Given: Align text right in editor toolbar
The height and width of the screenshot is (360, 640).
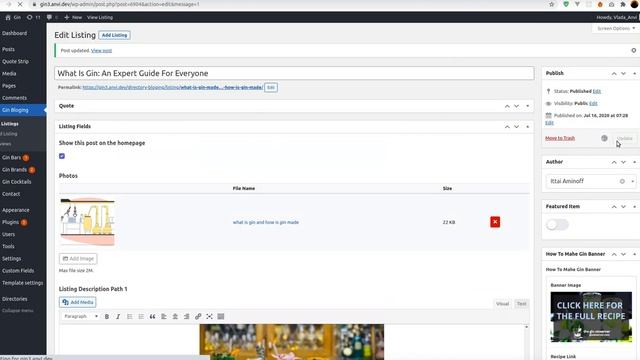Looking at the screenshot, I should pyautogui.click(x=187, y=316).
